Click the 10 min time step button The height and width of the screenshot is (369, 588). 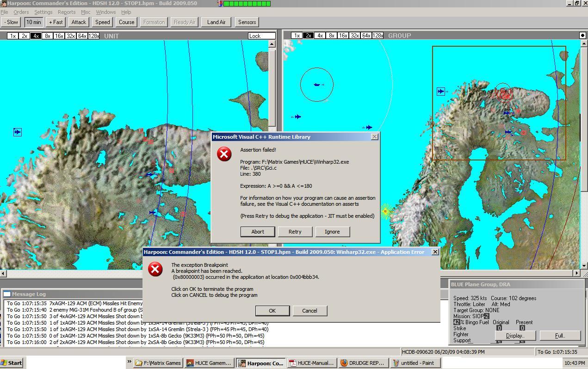tap(33, 22)
